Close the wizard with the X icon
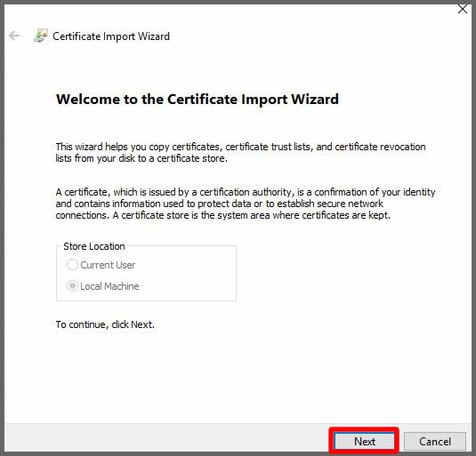The height and width of the screenshot is (456, 476). (x=462, y=9)
